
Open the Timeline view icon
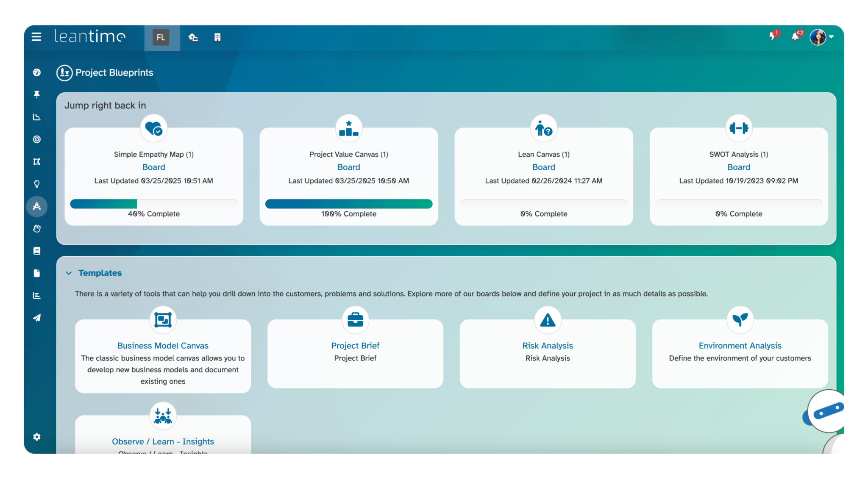37,117
